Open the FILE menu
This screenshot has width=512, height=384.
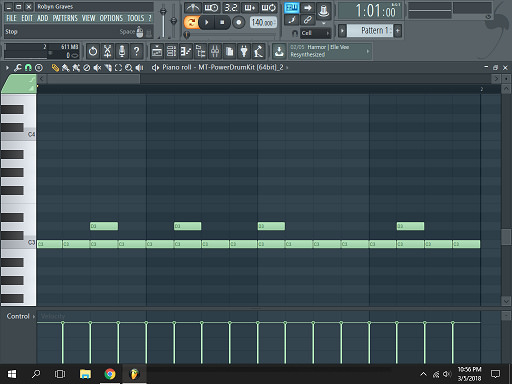click(x=11, y=18)
